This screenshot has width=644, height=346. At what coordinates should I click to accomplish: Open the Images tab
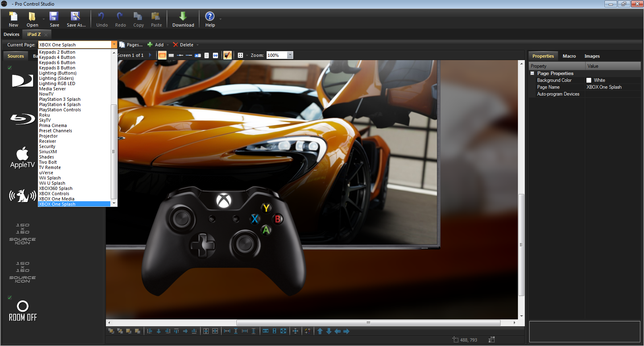click(592, 56)
